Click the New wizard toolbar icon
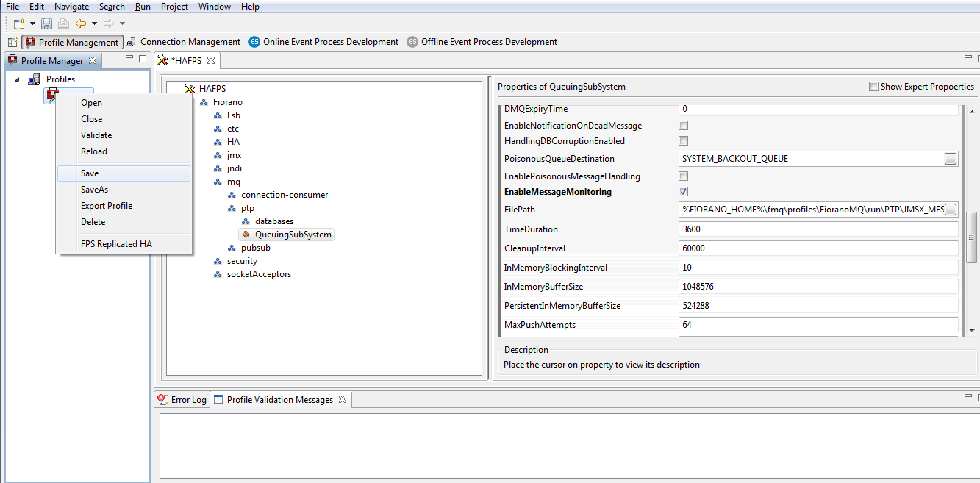Screen dimensions: 980x483 pyautogui.click(x=19, y=24)
